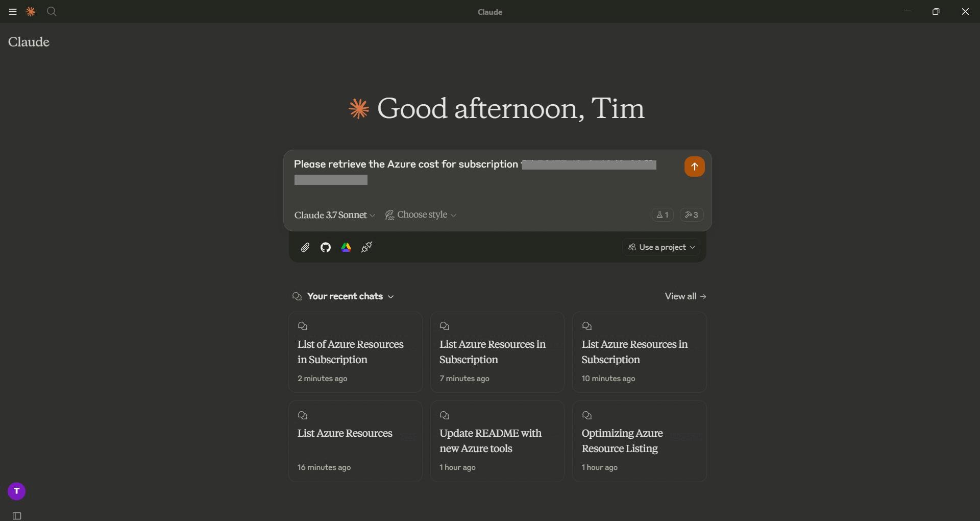Toggle the sidebar panel icon at bottom left
This screenshot has height=521, width=980.
(x=17, y=516)
